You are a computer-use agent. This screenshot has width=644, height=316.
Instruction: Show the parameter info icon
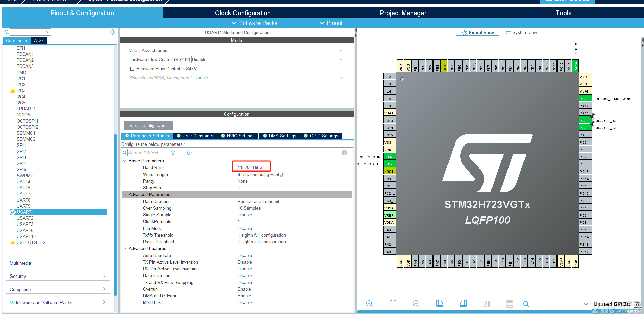(x=344, y=153)
